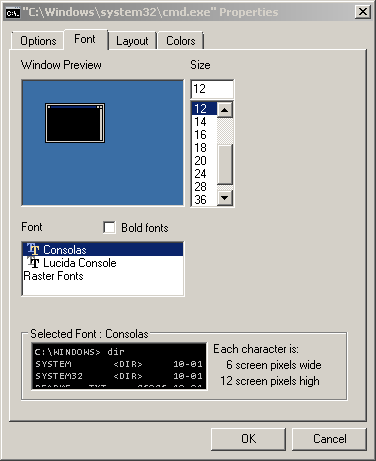Click the Cancel button
The height and width of the screenshot is (461, 376).
329,439
